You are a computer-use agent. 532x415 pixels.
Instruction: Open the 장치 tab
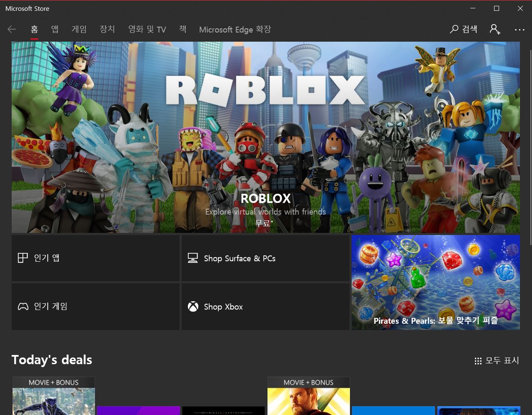click(107, 29)
